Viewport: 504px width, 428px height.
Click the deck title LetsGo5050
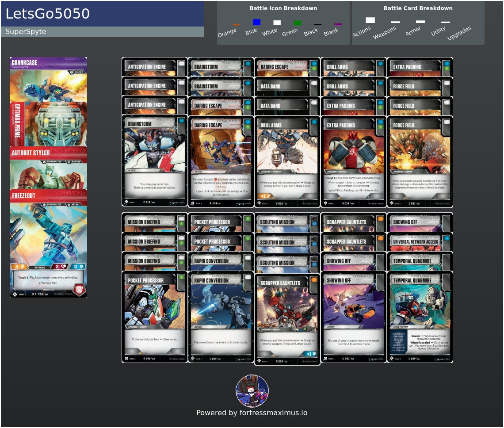pos(48,14)
